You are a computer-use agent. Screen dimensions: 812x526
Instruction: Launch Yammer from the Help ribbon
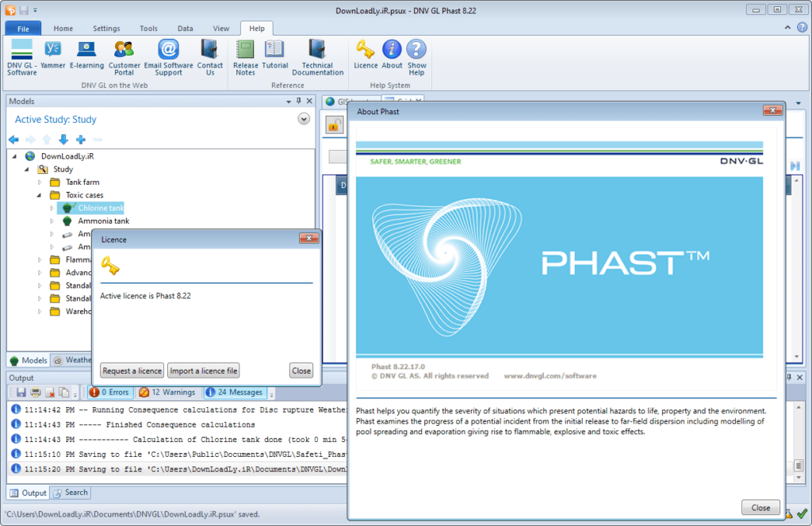53,54
